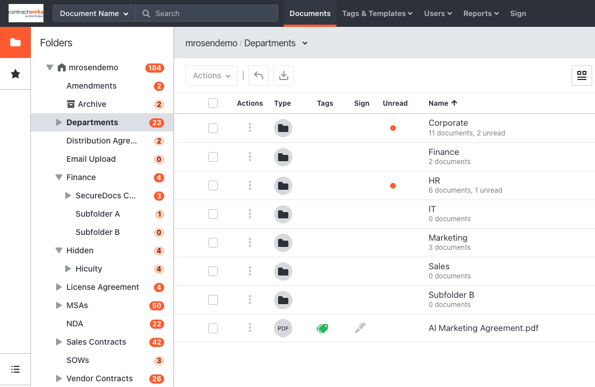This screenshot has width=595, height=387.
Task: Open the starred favorites sidebar icon
Action: (15, 74)
